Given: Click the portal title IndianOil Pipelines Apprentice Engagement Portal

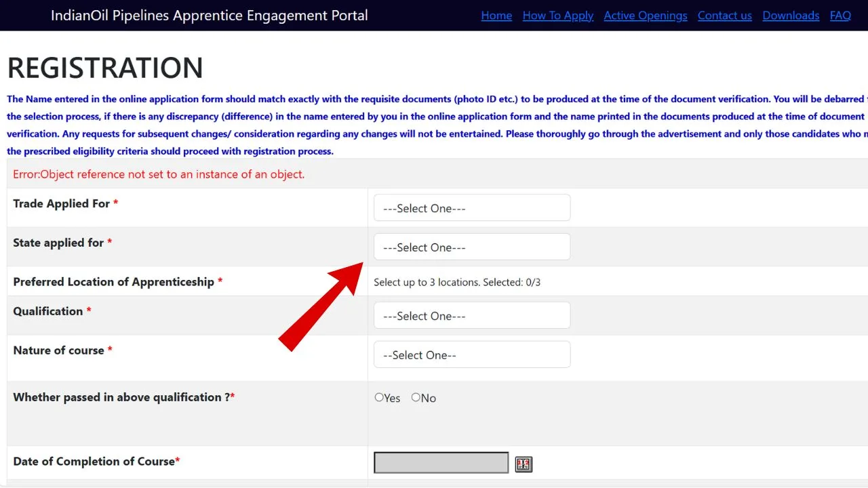Looking at the screenshot, I should [x=210, y=15].
